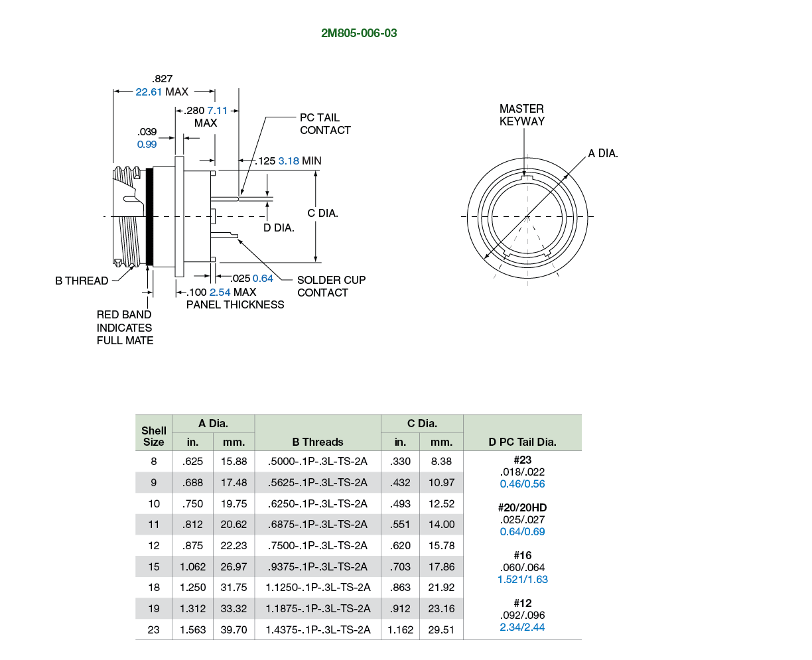
Task: Click the 19.75 mm A Dia. cell
Action: [234, 503]
